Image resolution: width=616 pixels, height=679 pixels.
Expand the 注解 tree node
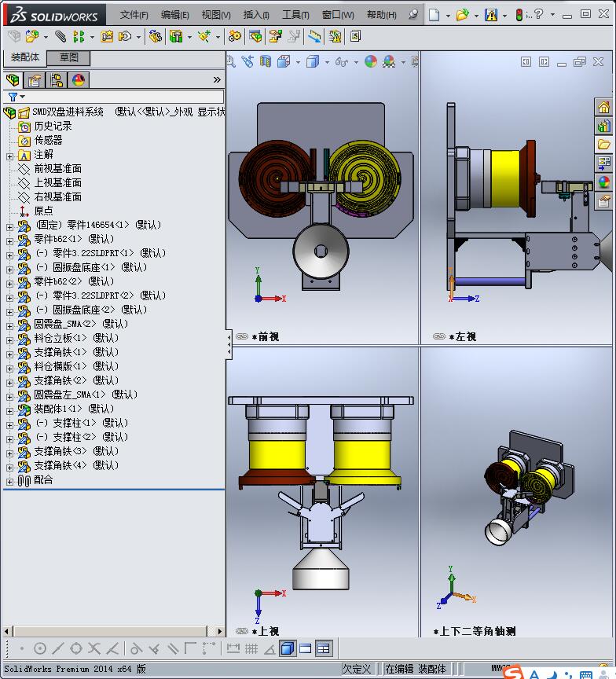(9, 156)
